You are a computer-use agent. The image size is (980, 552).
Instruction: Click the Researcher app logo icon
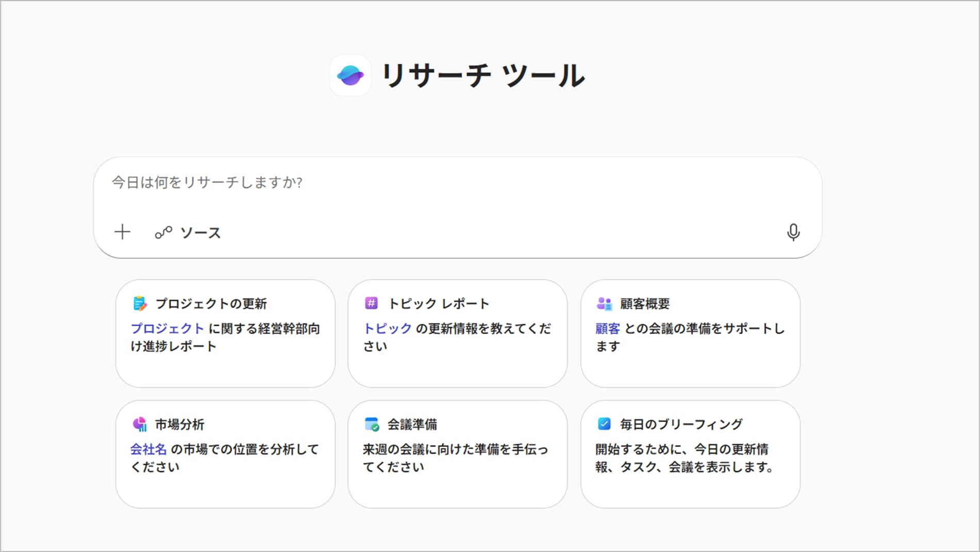[x=350, y=76]
